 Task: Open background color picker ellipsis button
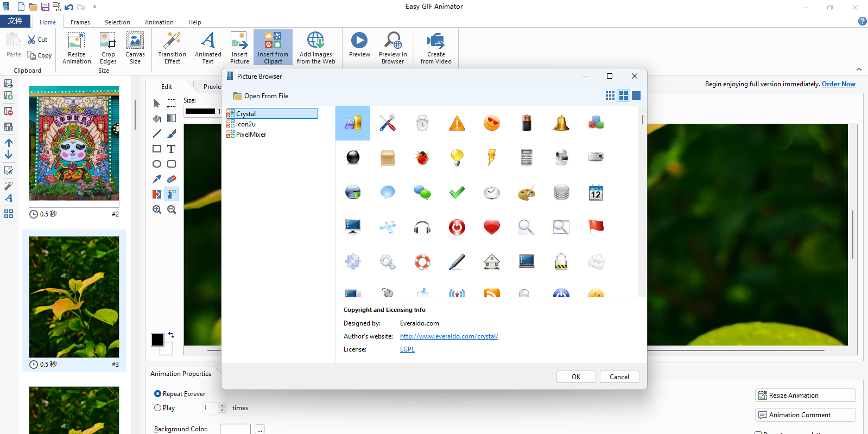pyautogui.click(x=260, y=430)
